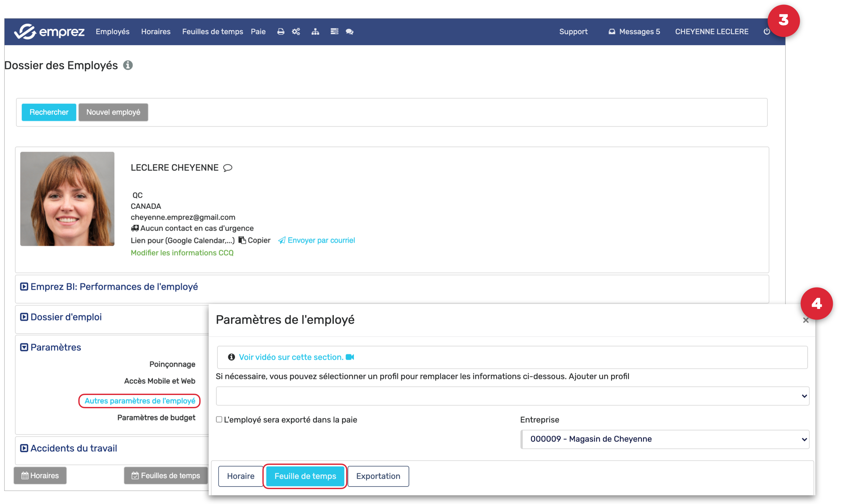Open the chat bubbles navbar icon

tap(349, 32)
